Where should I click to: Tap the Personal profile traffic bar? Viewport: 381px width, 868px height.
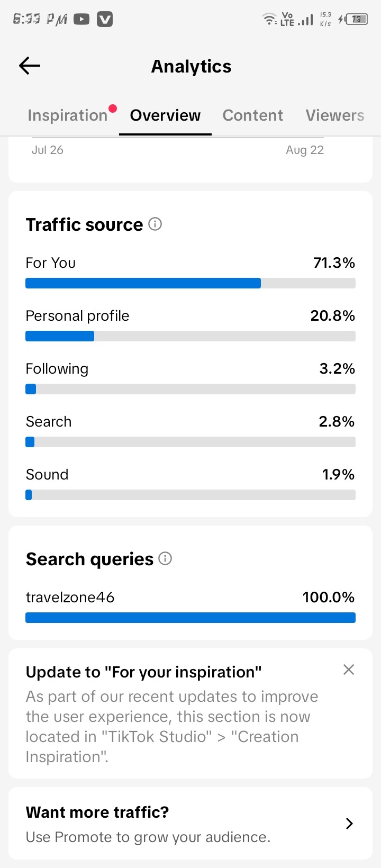coord(190,336)
